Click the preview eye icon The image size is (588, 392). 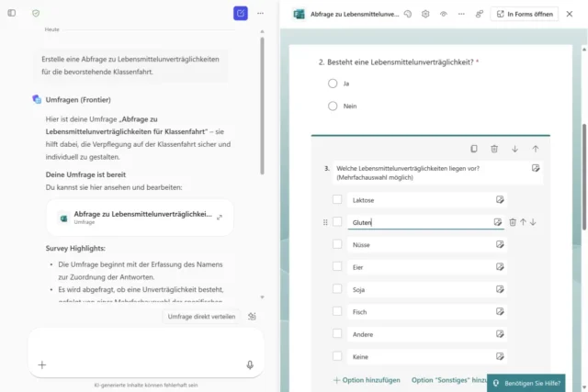pos(444,14)
